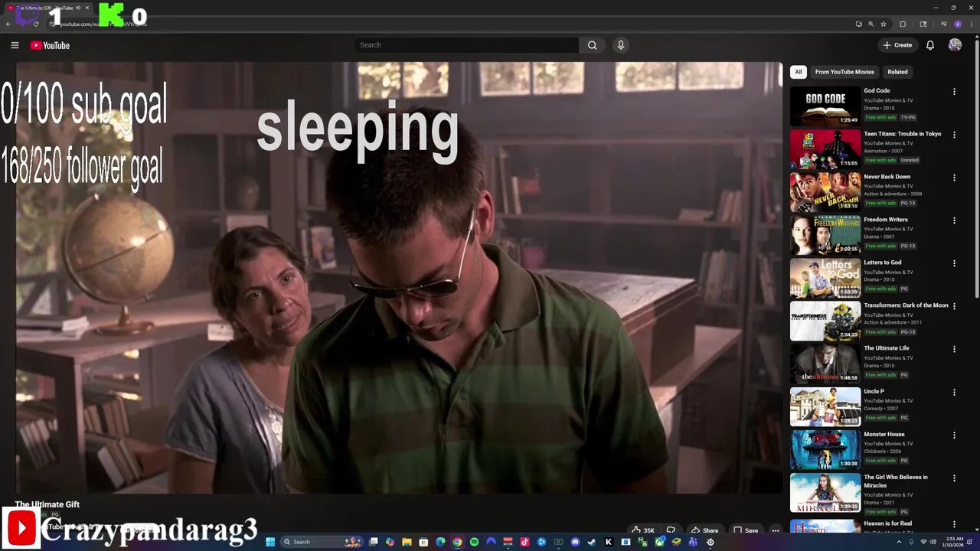Go back with the browser back arrow
The image size is (980, 551).
[8, 24]
